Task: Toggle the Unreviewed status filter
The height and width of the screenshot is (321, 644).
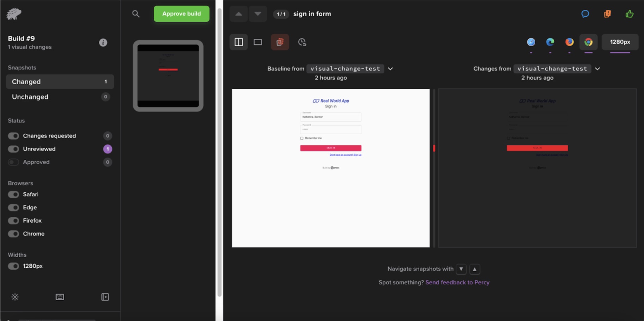Action: coord(13,149)
